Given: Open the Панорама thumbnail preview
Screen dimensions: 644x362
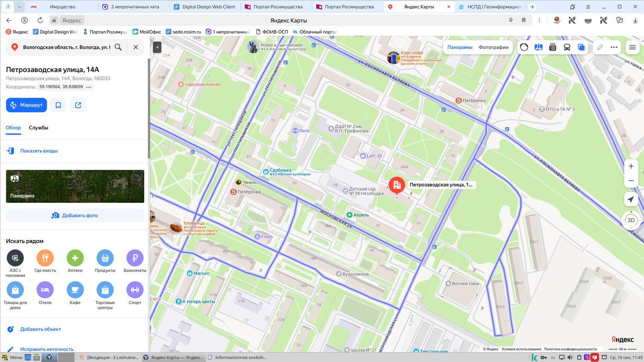Looking at the screenshot, I should click(75, 186).
